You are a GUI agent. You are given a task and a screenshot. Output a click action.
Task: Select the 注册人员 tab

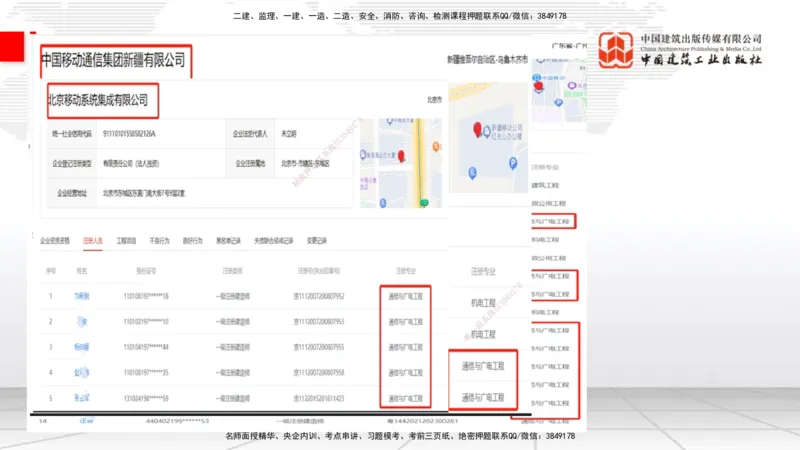[93, 240]
